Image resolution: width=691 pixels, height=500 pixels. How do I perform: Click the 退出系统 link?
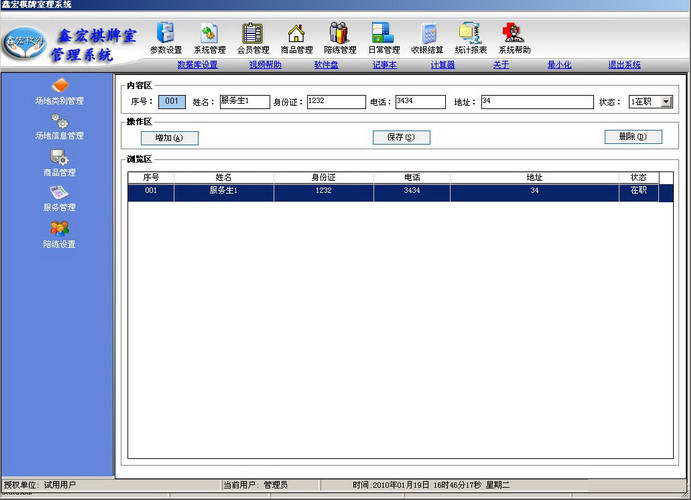[624, 65]
